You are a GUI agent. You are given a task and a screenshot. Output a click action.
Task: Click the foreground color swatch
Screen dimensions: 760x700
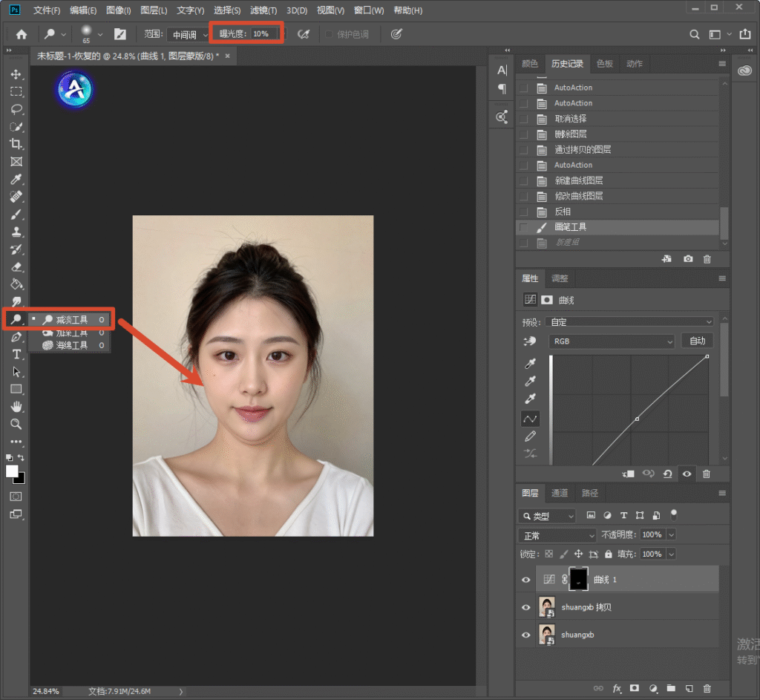coord(12,471)
